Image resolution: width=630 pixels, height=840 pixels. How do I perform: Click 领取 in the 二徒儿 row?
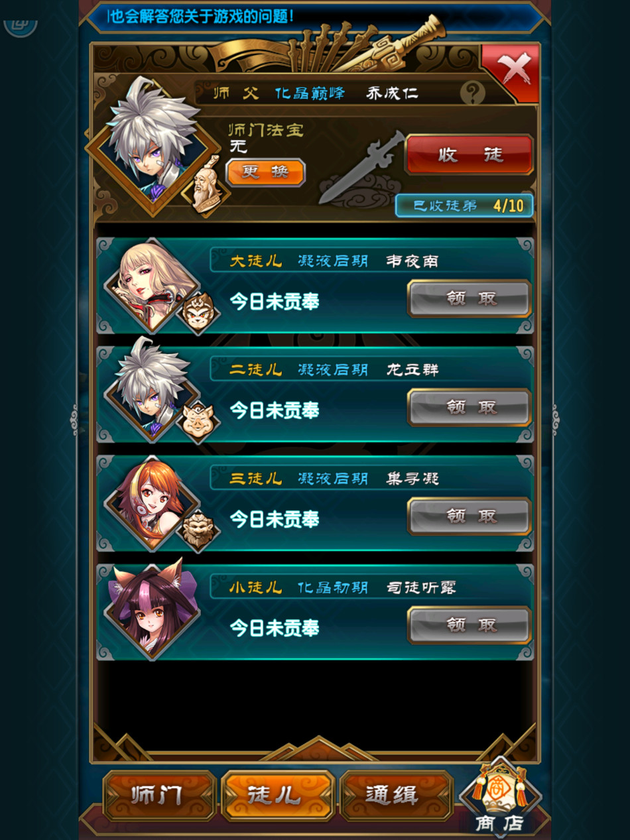tap(469, 407)
